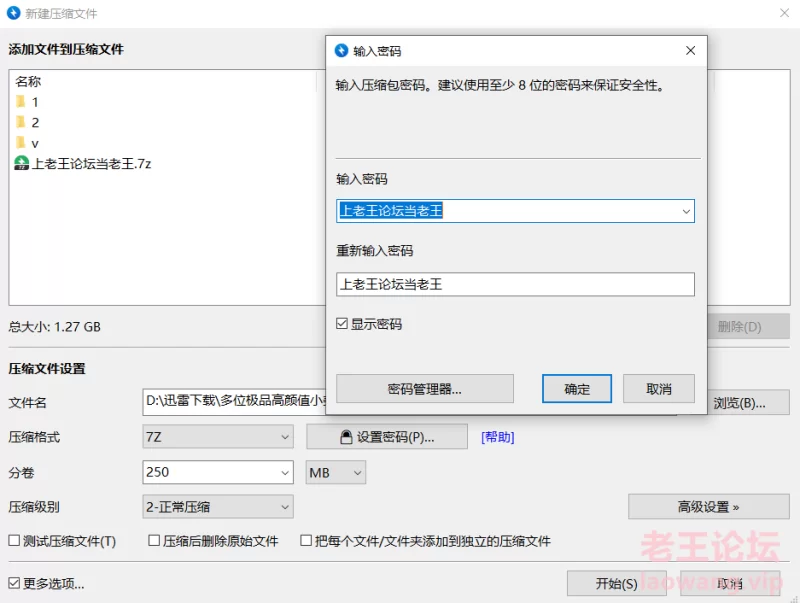Click the 名称 column header
The image size is (800, 603).
coord(28,81)
